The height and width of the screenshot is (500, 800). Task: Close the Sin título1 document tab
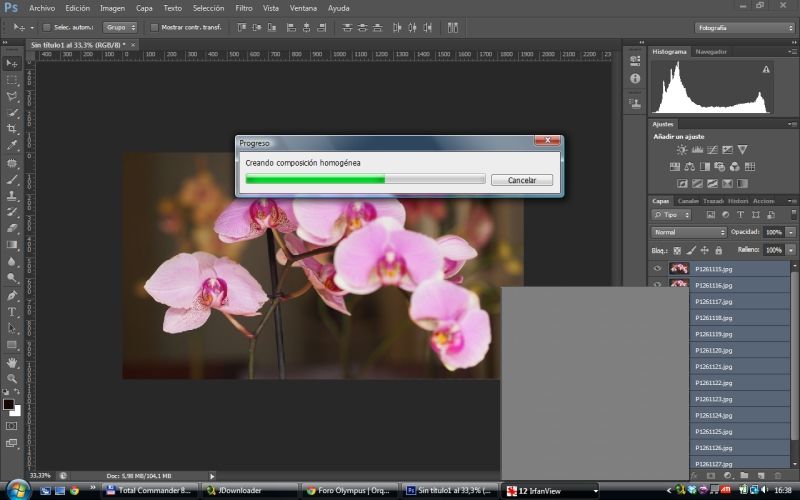tap(133, 45)
